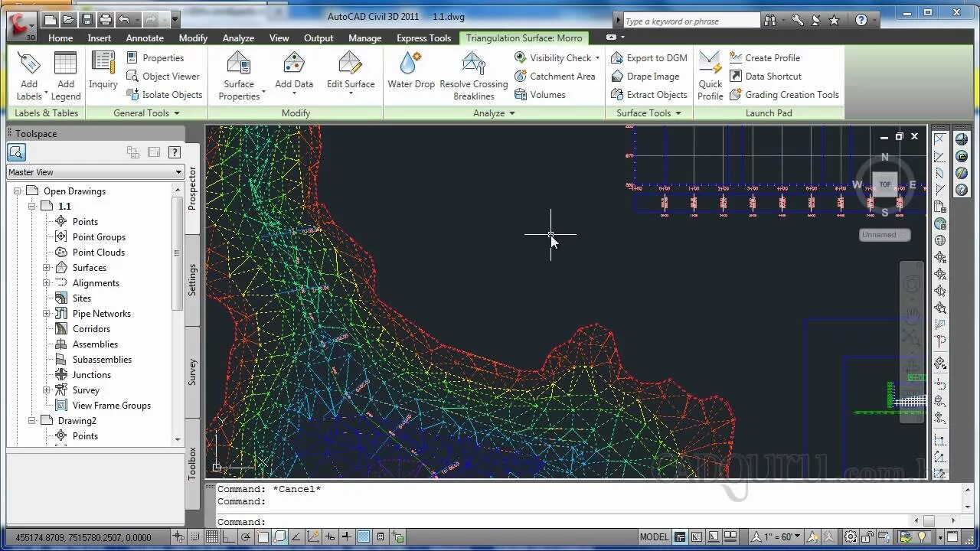The height and width of the screenshot is (551, 980).
Task: Click the New drawing icon in quick access toolbar
Action: tap(51, 19)
